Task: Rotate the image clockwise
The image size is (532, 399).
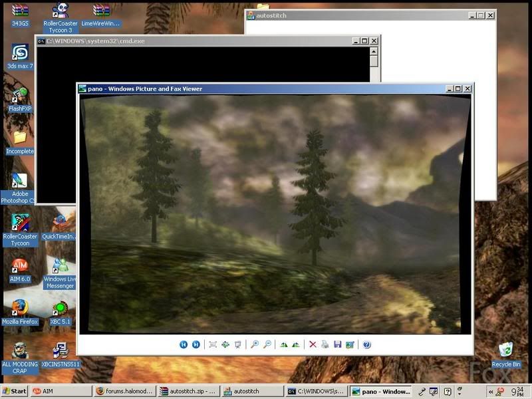Action: tap(284, 344)
